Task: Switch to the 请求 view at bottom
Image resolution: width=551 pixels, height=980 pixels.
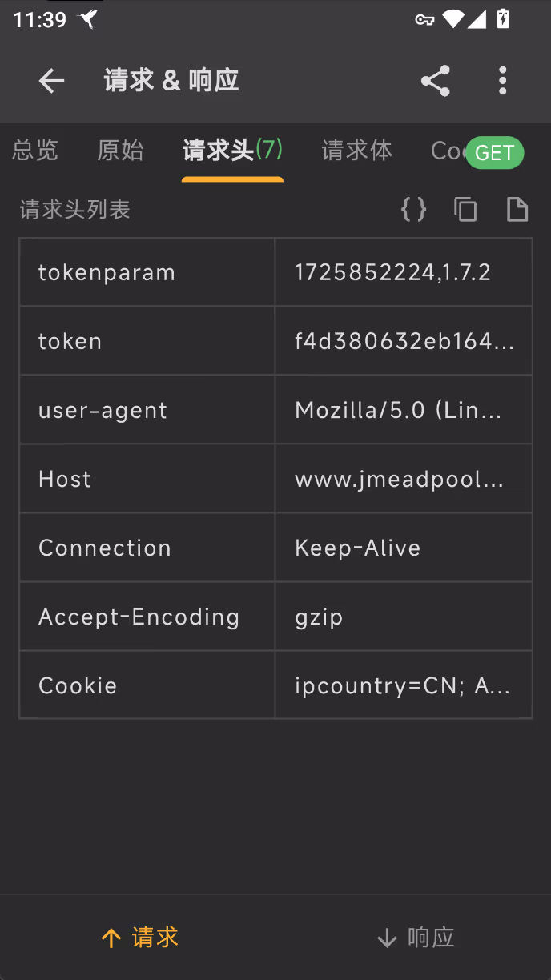Action: point(140,938)
